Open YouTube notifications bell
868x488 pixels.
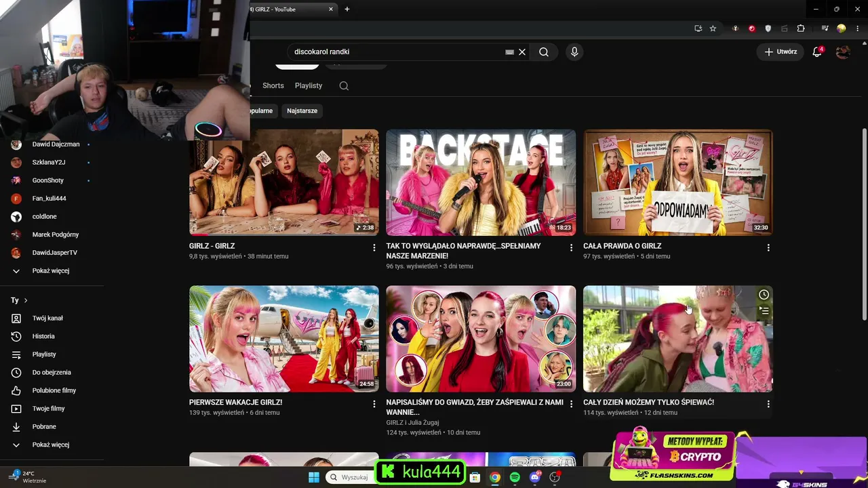817,52
